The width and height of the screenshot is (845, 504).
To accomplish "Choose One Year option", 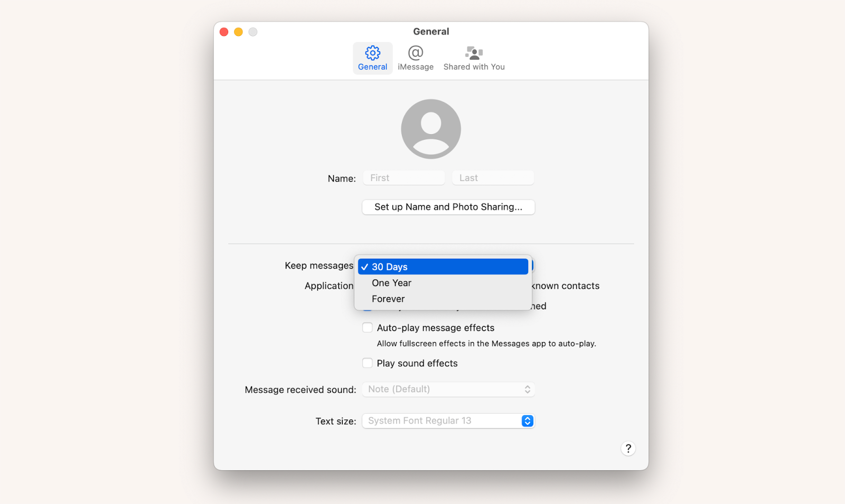I will 443,283.
